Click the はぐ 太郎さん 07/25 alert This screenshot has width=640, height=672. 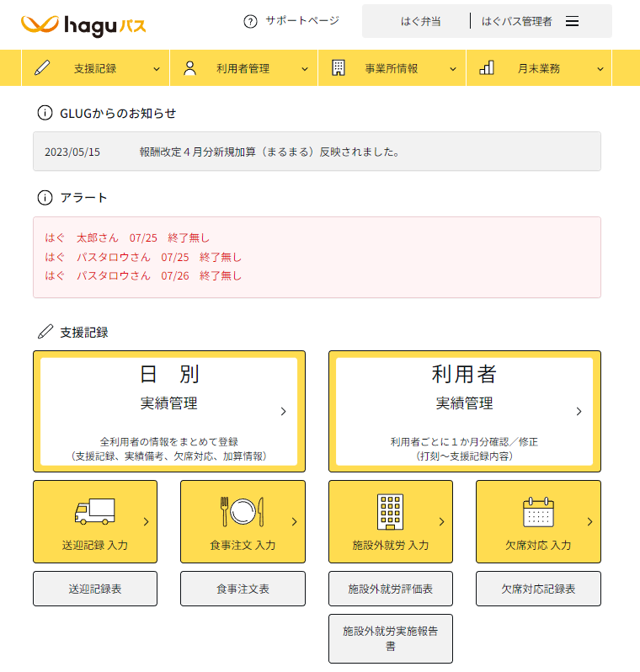coord(127,237)
